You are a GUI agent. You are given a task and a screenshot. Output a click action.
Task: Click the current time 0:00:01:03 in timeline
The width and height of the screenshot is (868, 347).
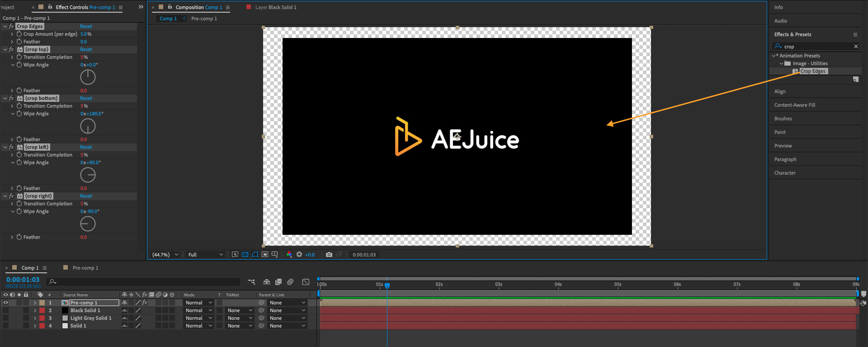23,280
